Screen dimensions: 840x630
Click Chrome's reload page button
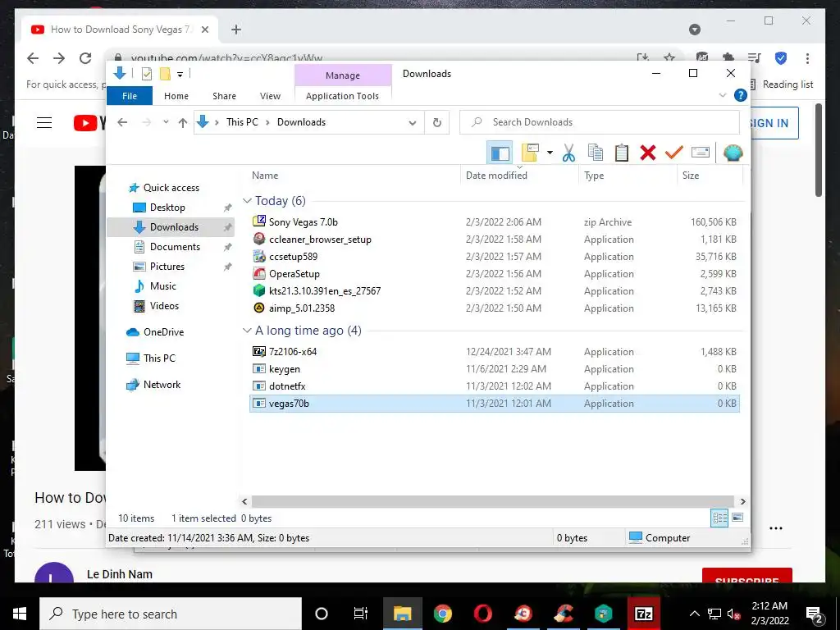pyautogui.click(x=85, y=58)
